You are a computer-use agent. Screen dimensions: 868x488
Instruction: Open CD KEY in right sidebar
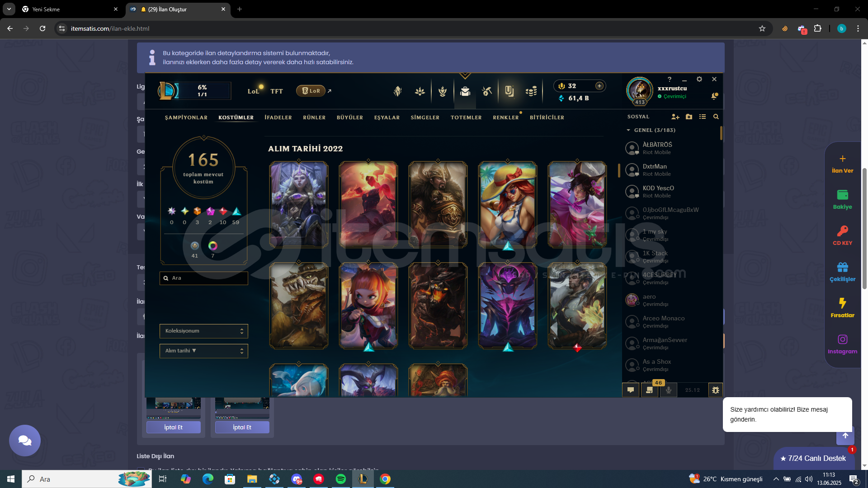(x=843, y=235)
